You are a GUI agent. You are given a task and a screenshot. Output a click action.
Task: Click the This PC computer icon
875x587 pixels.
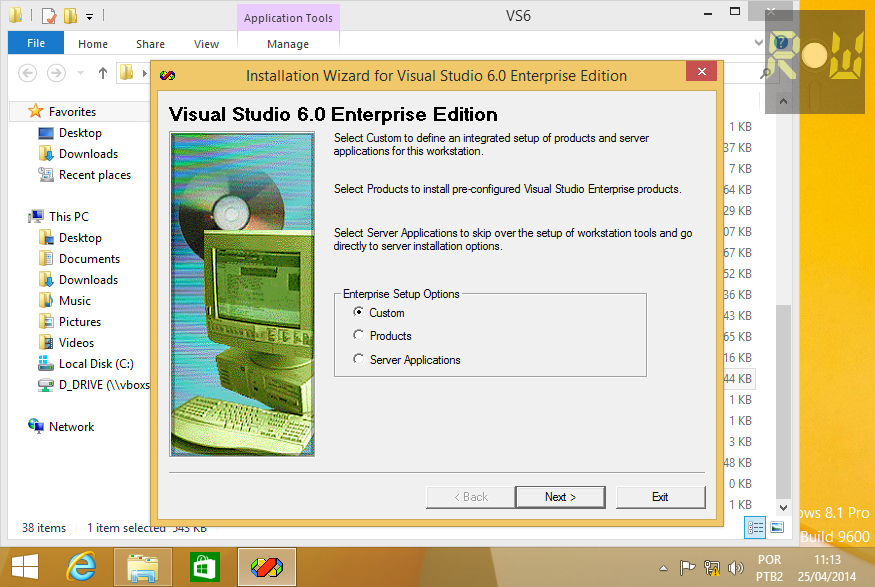[37, 216]
